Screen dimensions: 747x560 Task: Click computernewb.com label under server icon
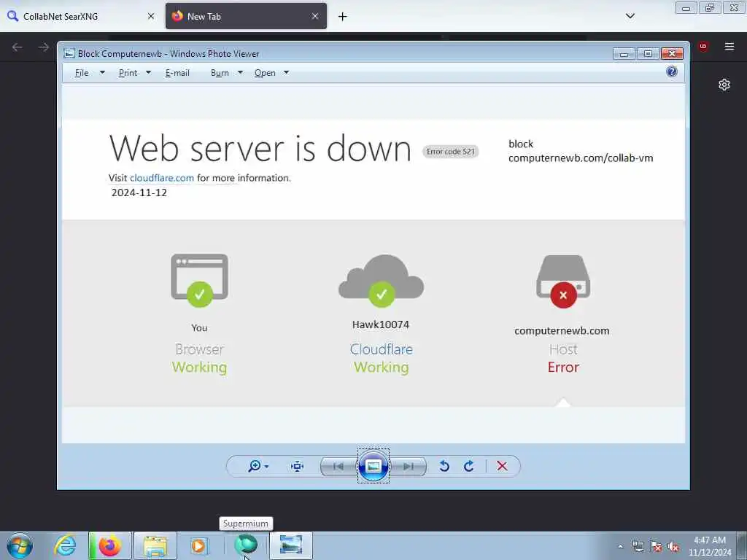pyautogui.click(x=562, y=331)
